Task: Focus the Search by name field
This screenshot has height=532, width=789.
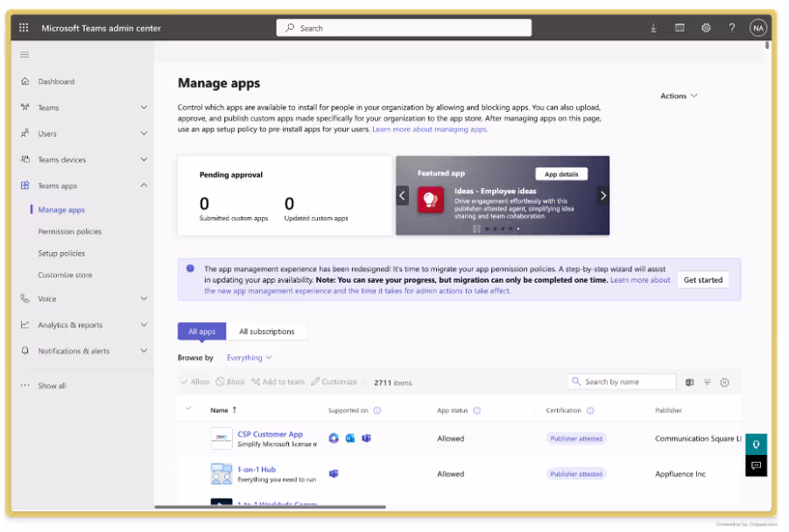Action: 622,381
